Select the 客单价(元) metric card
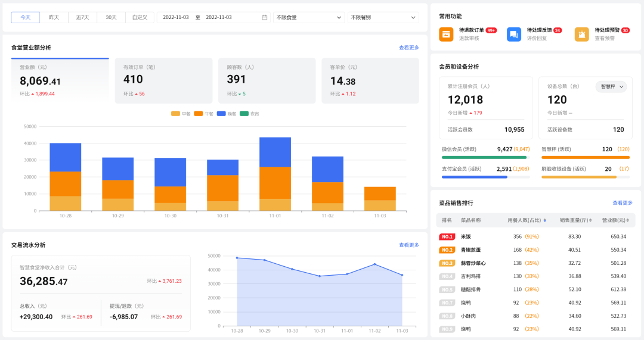This screenshot has width=644, height=340. click(x=370, y=81)
